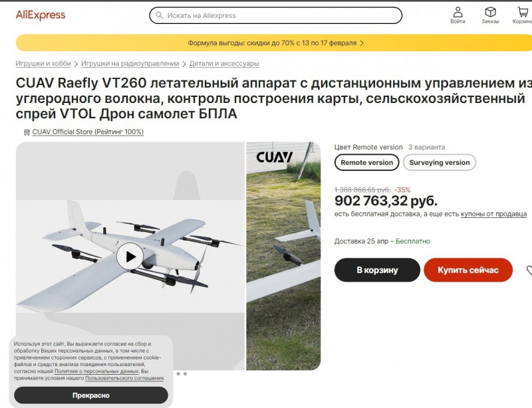Play the product video
Viewport: 532px width, 408px height.
coord(130,256)
